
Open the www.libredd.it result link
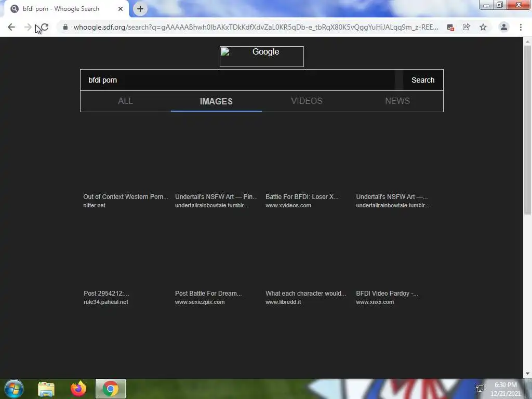283,302
